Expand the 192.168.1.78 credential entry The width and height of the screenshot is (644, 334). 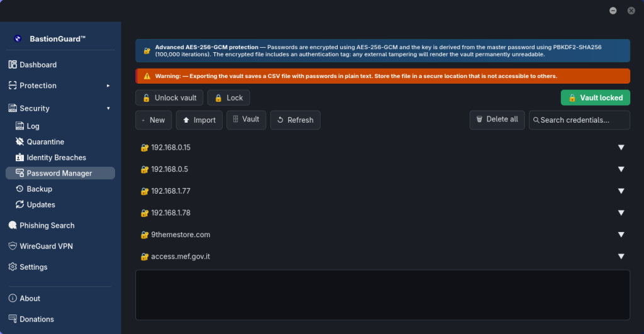[621, 213]
